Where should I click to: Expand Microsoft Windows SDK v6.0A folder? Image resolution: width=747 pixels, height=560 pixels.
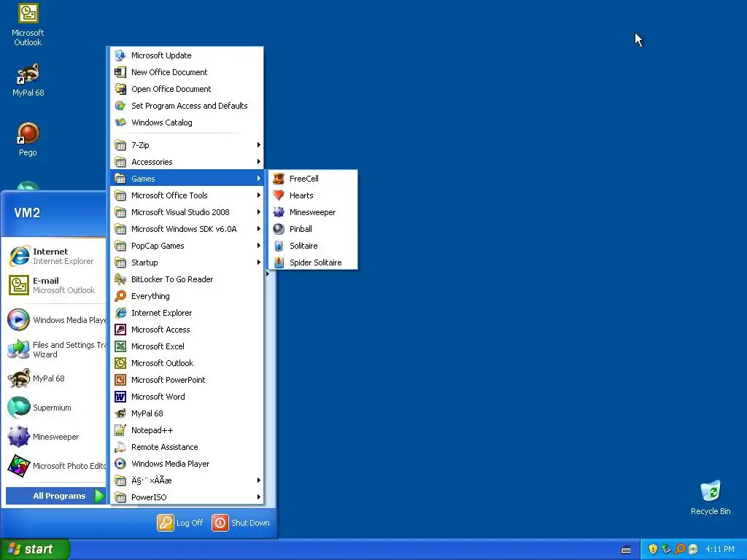(187, 229)
